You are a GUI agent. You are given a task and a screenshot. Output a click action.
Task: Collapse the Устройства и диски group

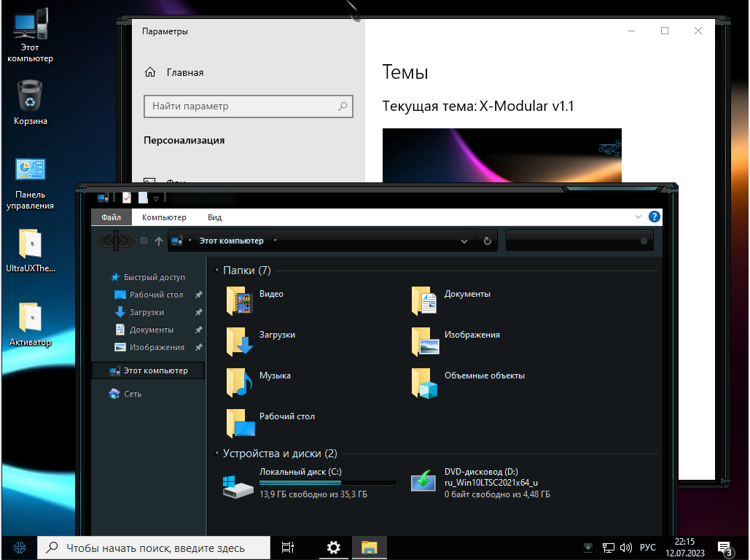click(x=217, y=454)
